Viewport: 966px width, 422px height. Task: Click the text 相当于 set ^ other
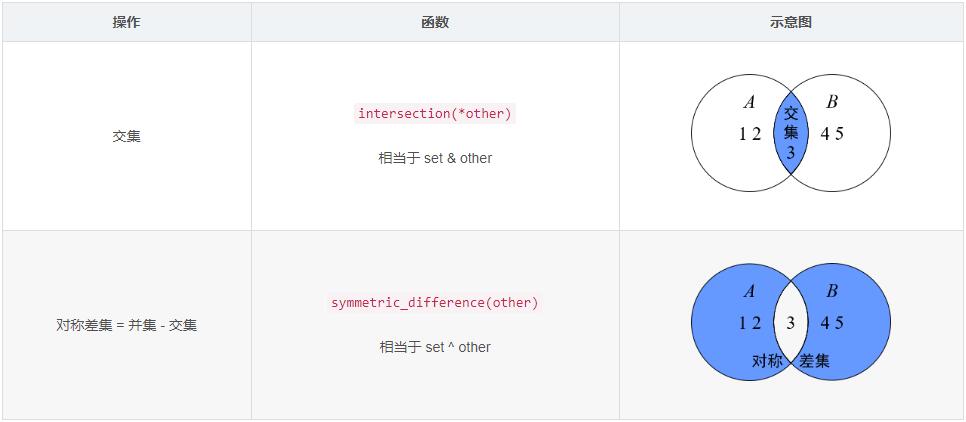[435, 347]
